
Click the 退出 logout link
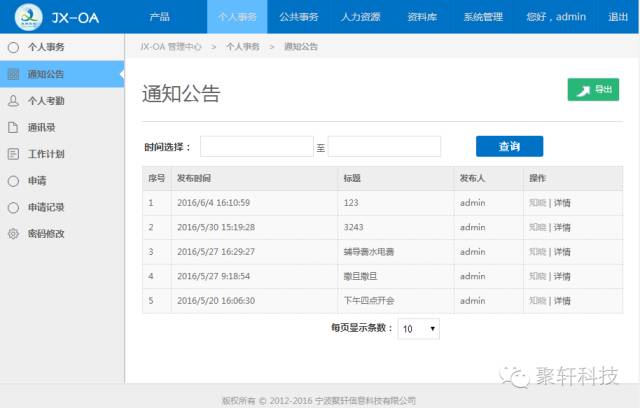pos(619,17)
